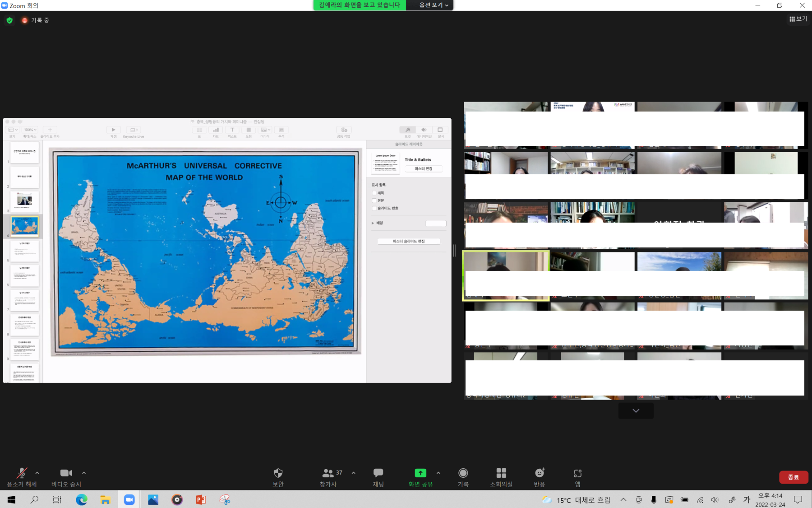Expand audio options arrow next to mute
Viewport: 812px width, 508px height.
37,473
